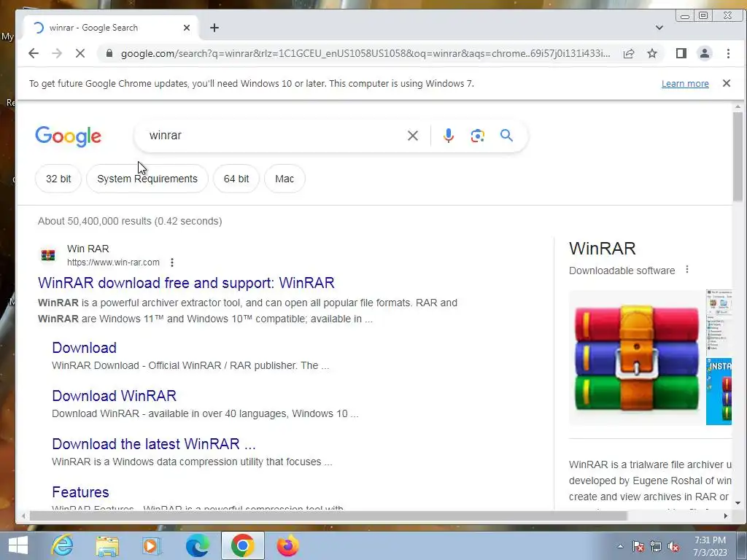
Task: Launch Firefox from the taskbar
Action: coord(287,545)
